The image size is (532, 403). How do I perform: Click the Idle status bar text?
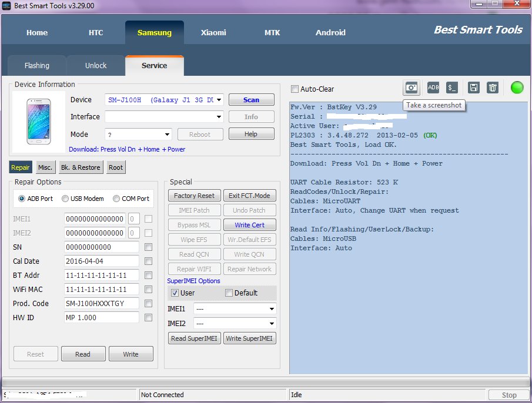click(x=296, y=395)
